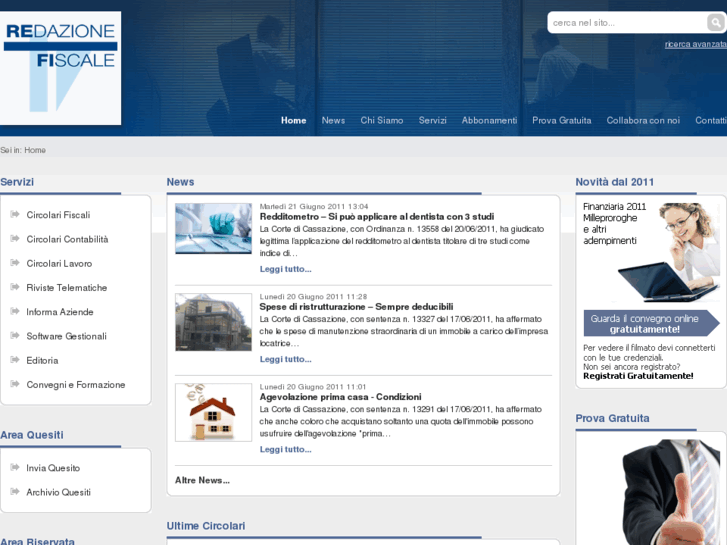727x545 pixels.
Task: Open the Chi Siamo menu item
Action: click(382, 120)
